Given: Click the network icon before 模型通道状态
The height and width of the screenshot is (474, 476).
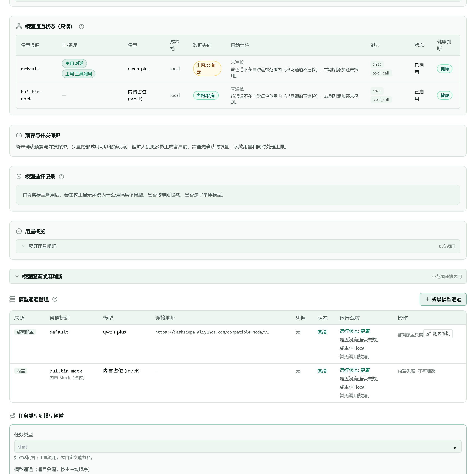Looking at the screenshot, I should pos(19,26).
